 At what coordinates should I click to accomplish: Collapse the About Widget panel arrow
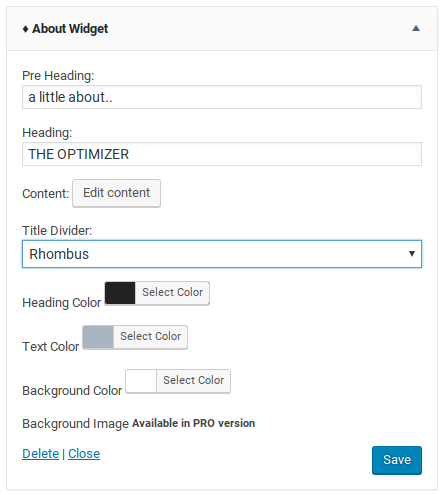click(416, 28)
